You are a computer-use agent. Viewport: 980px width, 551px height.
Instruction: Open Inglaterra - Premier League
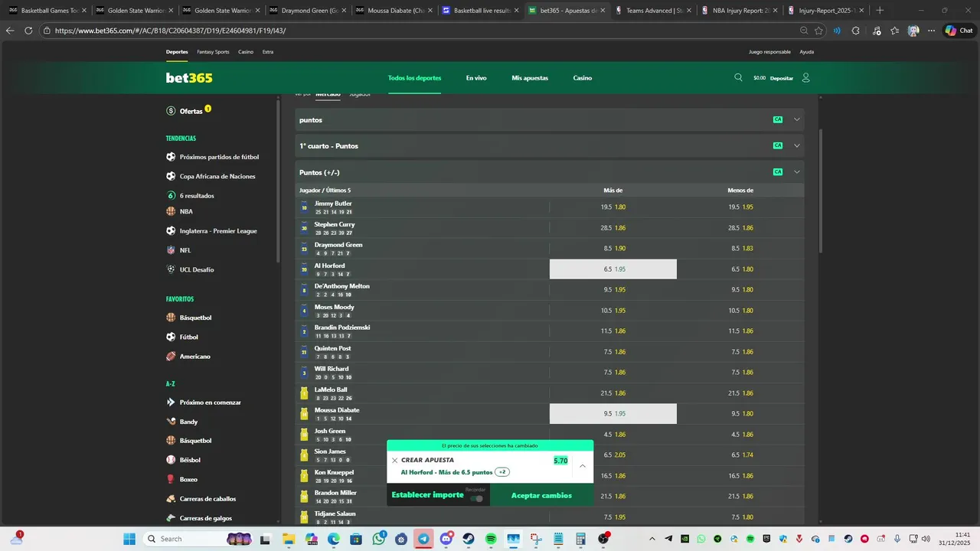(x=211, y=231)
